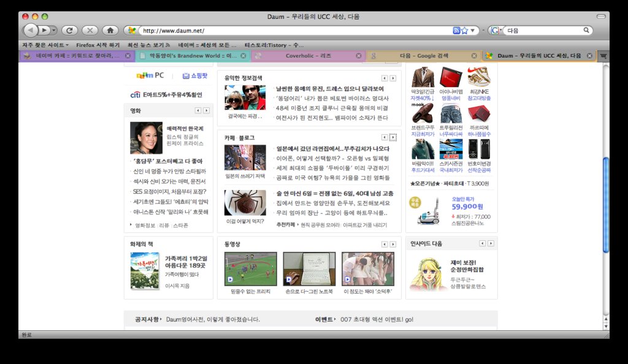Subscribe via the RSS feed icon in the address bar
Screen dimensions: 628x364
point(456,31)
